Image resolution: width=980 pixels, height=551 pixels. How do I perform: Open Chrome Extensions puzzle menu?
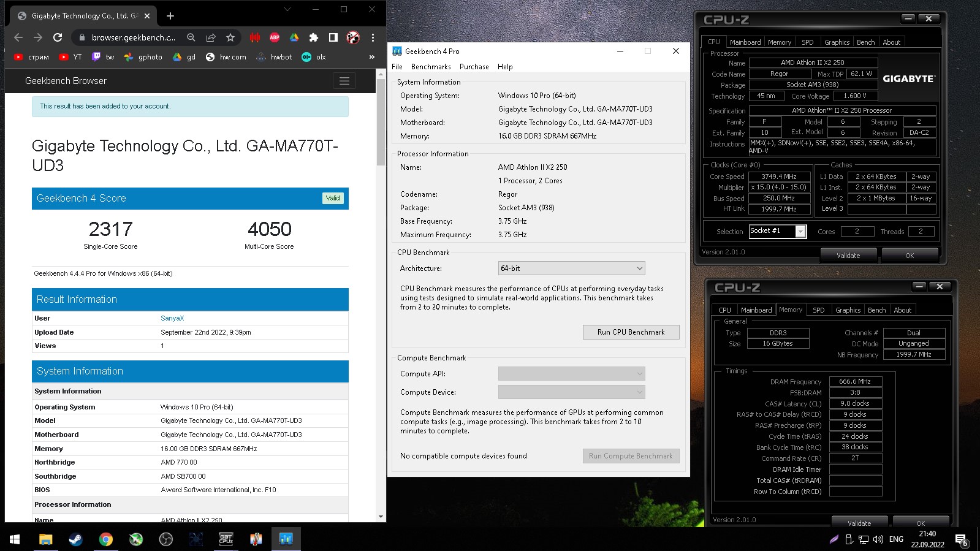[x=314, y=37]
